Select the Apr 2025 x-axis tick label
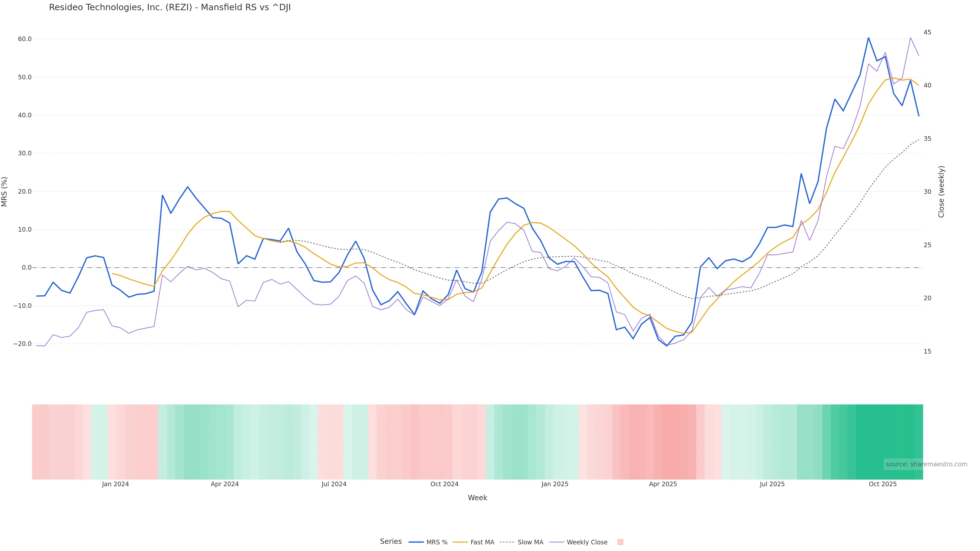This screenshot has height=551, width=980. pyautogui.click(x=663, y=484)
